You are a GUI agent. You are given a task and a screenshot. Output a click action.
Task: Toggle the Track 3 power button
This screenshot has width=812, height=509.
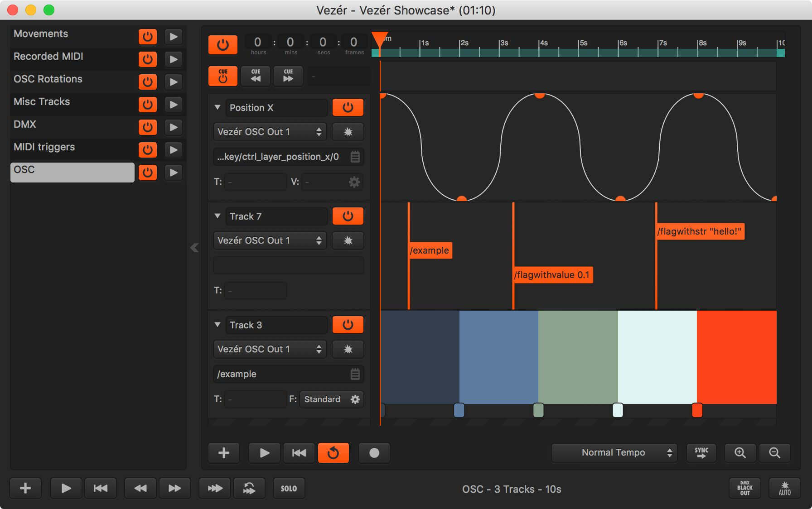348,325
